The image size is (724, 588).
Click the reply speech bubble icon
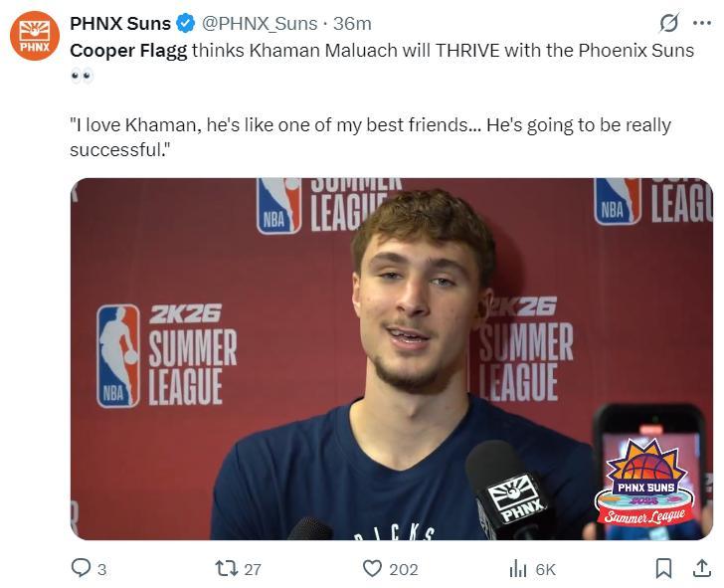point(81,568)
